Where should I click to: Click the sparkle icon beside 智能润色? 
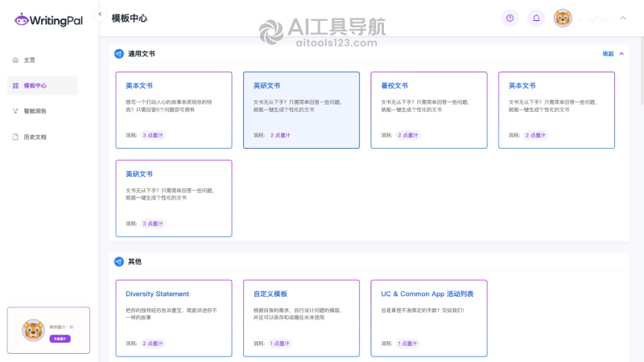(15, 111)
